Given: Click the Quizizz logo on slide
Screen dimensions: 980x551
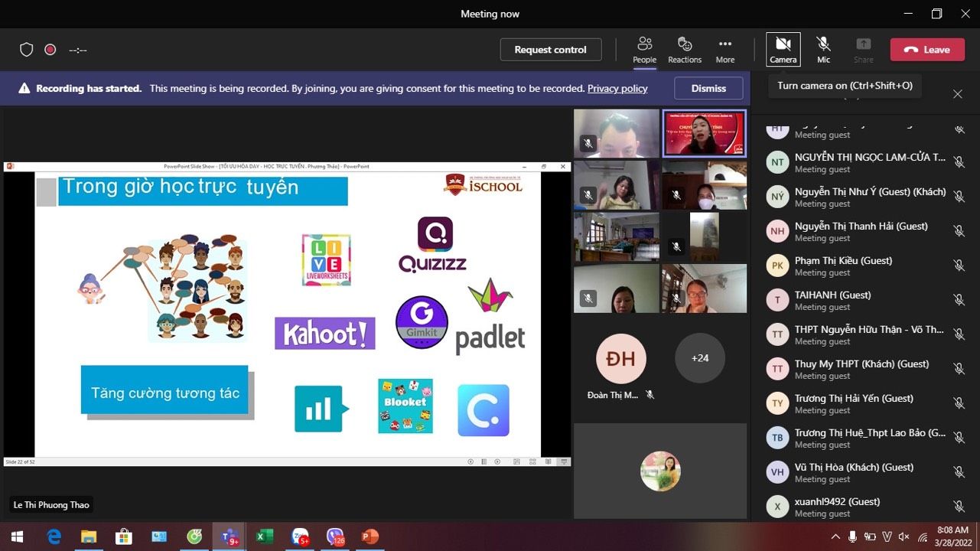Looking at the screenshot, I should click(x=432, y=245).
